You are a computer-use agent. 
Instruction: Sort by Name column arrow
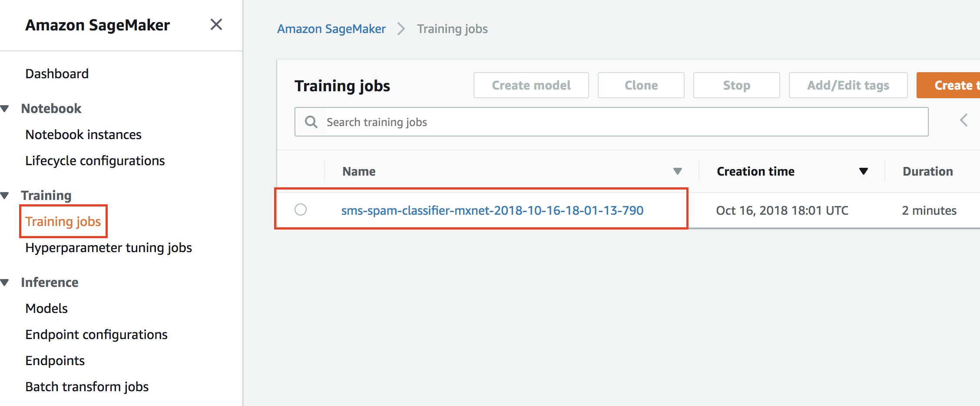pos(677,171)
